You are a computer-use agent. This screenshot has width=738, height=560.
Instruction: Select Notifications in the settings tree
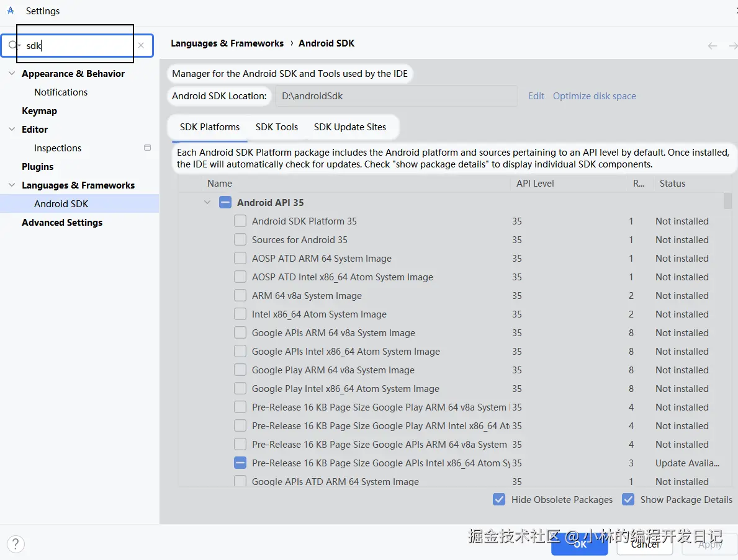tap(61, 92)
